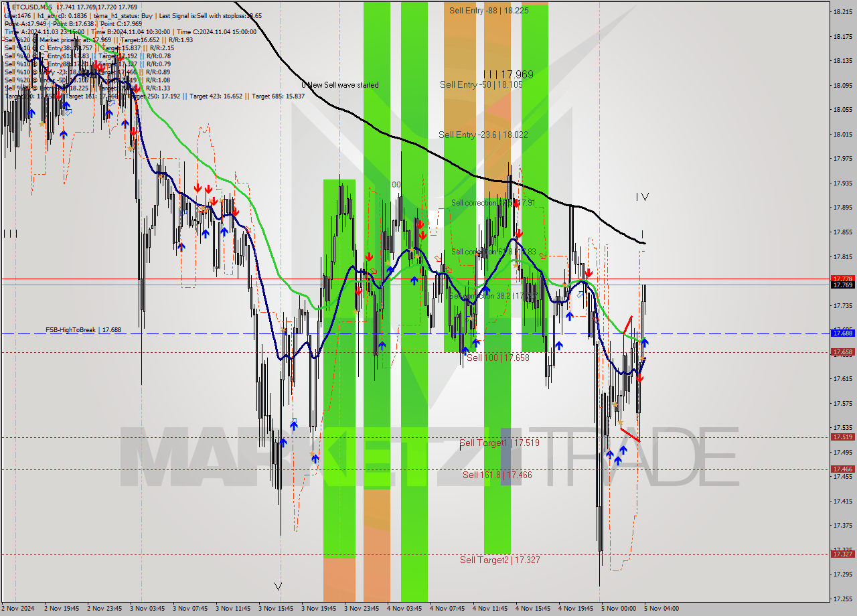Click the 'V' wave label near bottom
The height and width of the screenshot is (616, 857).
pos(279,587)
